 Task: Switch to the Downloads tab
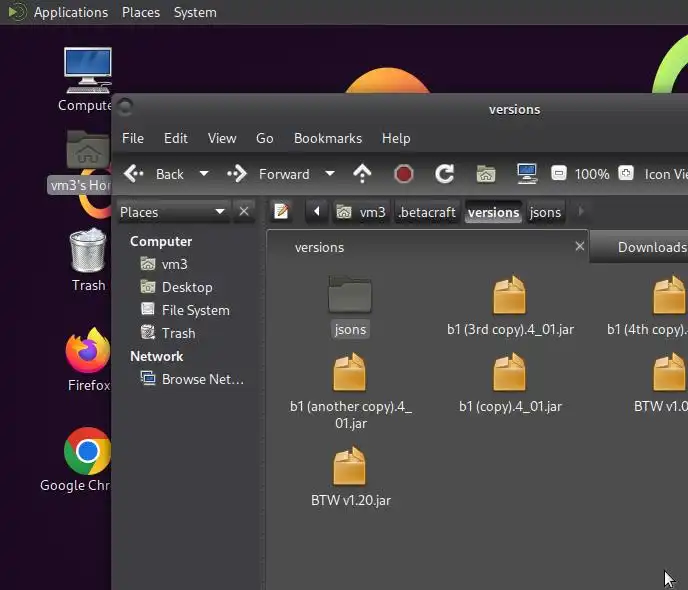[x=640, y=247]
